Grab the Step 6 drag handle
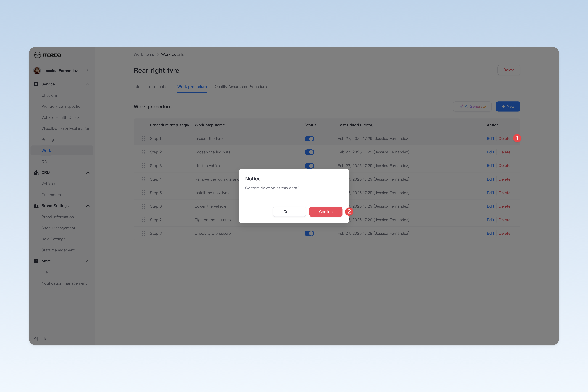This screenshot has width=588, height=392. click(x=143, y=206)
